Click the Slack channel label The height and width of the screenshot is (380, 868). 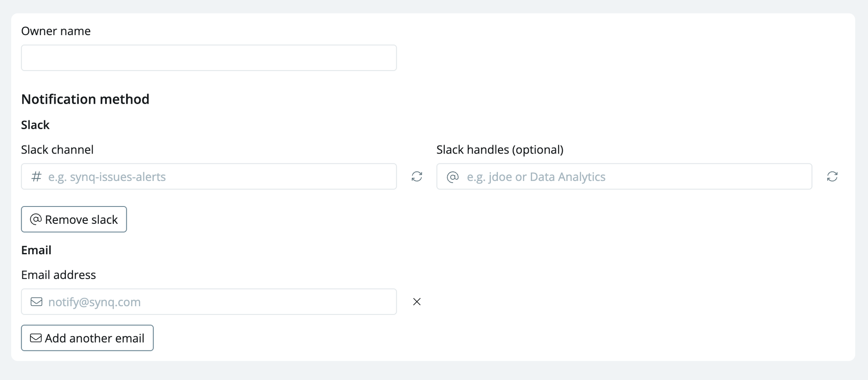tap(57, 150)
